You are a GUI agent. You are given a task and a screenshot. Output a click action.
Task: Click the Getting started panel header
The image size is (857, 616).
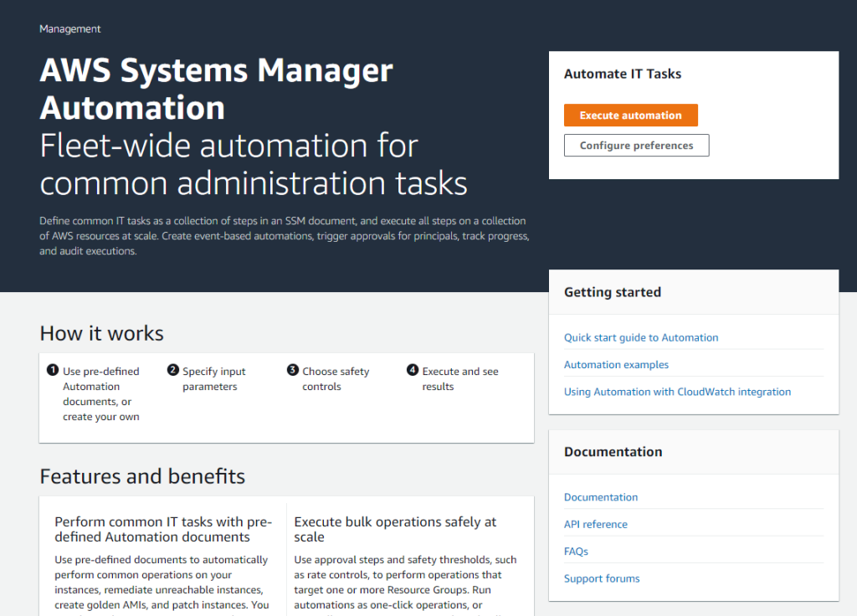coord(612,291)
